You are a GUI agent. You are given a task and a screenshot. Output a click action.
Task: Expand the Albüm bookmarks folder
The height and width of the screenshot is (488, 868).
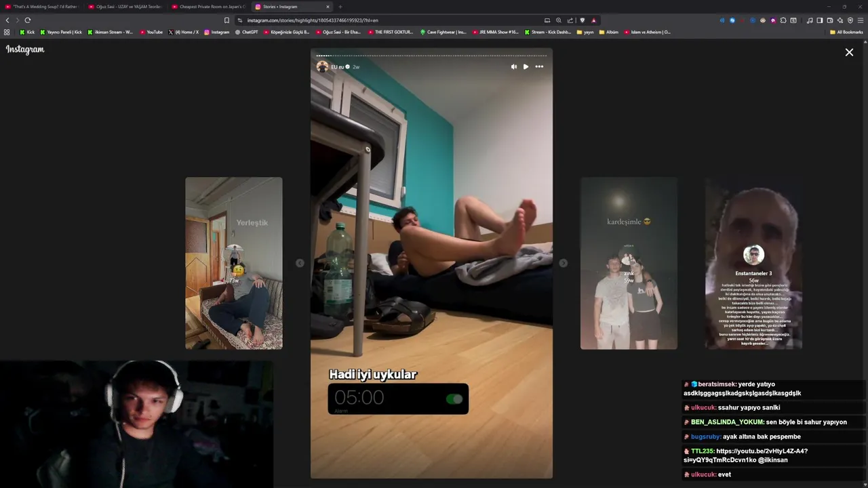pyautogui.click(x=608, y=32)
